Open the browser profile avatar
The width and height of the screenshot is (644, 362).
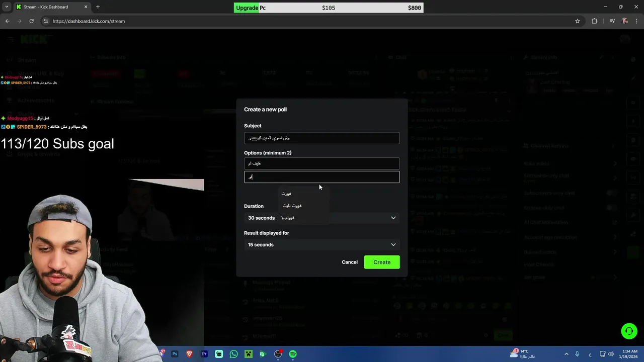[625, 21]
